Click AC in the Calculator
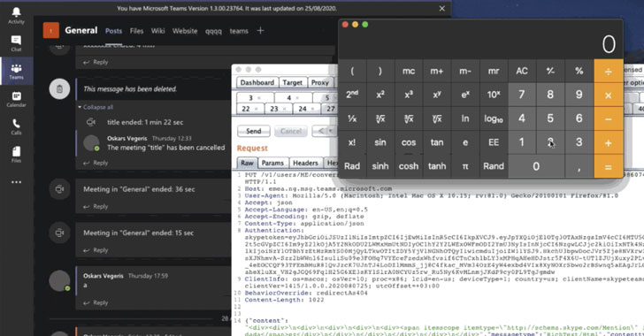This screenshot has height=336, width=644. click(522, 71)
